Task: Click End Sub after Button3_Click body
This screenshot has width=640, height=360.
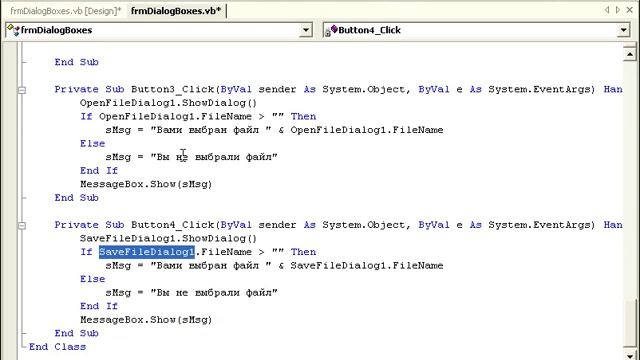Action: [77, 198]
